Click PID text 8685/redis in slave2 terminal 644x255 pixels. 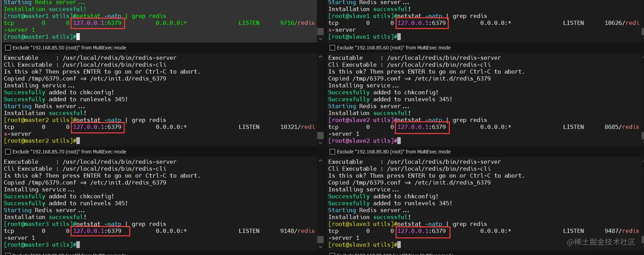pos(622,127)
